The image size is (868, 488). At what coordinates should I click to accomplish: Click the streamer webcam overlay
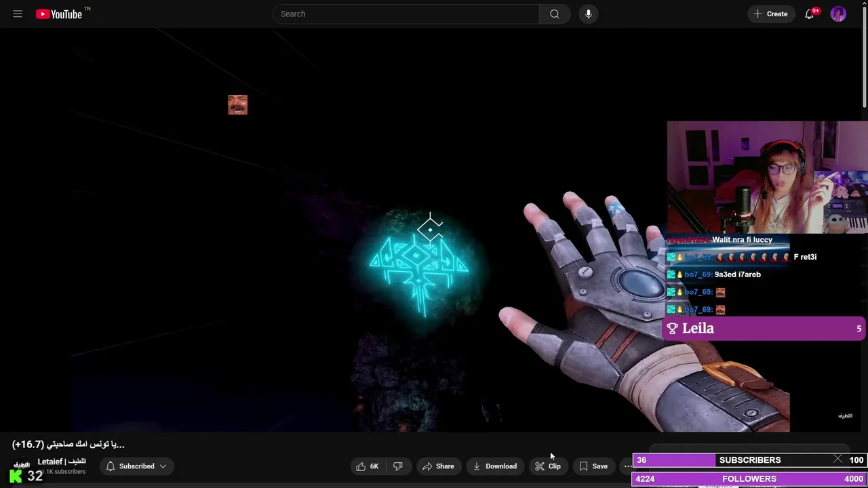pyautogui.click(x=767, y=178)
